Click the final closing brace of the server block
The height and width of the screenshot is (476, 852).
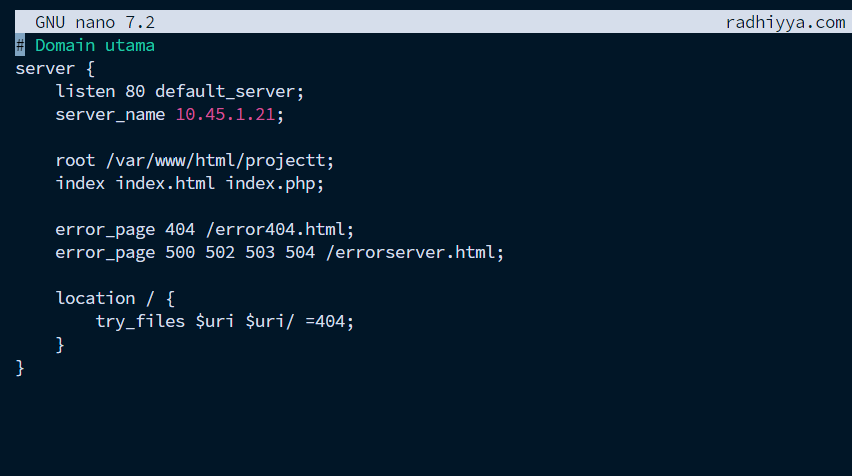[x=20, y=367]
